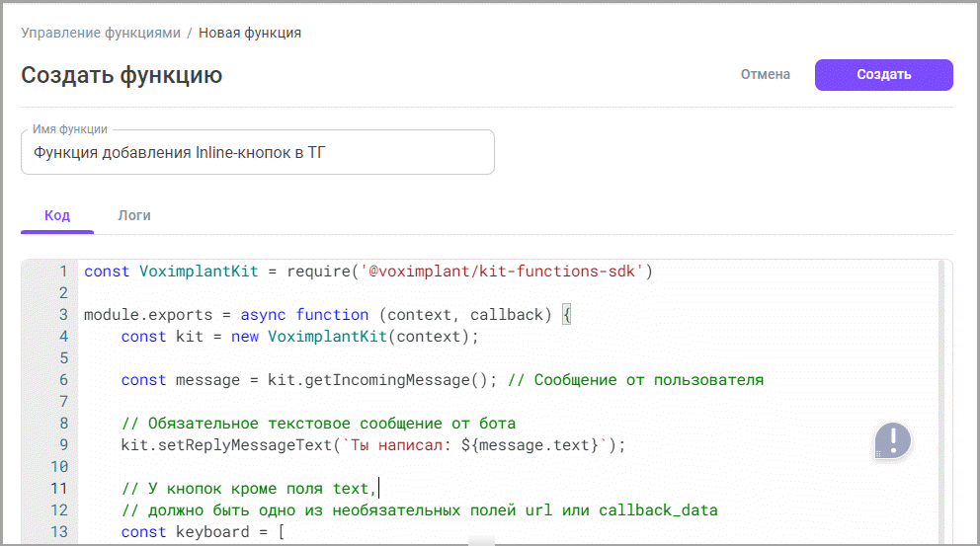Click comment mentioning url или callback_data
Image resolution: width=980 pixels, height=546 pixels.
point(420,510)
